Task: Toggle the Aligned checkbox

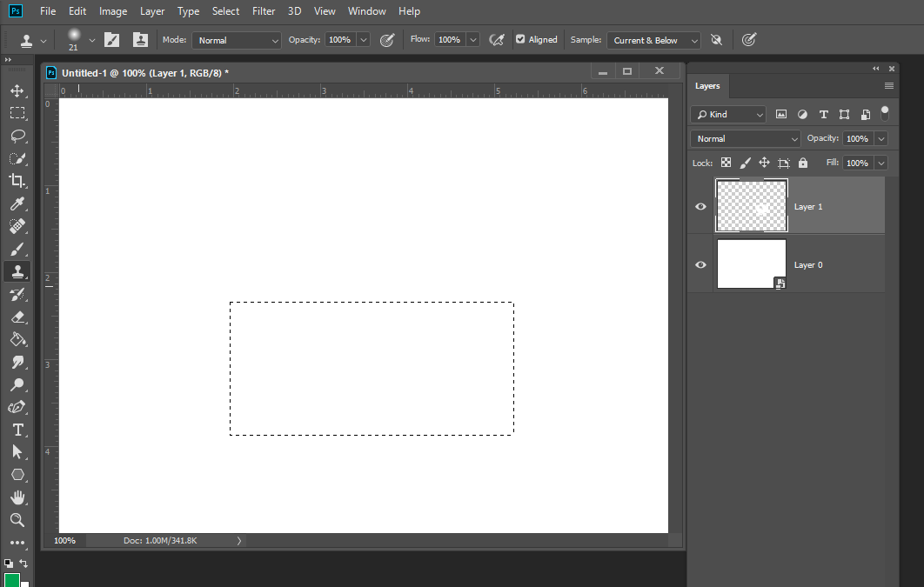Action: coord(520,39)
